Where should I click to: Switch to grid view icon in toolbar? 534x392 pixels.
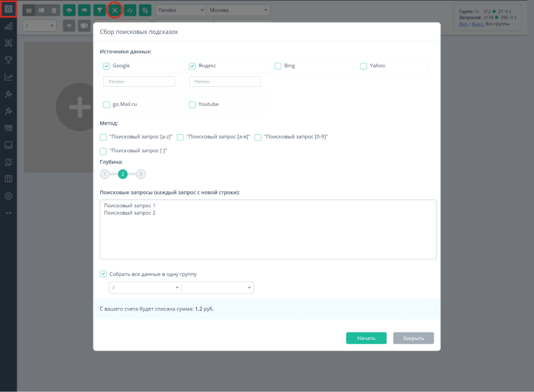tap(29, 11)
